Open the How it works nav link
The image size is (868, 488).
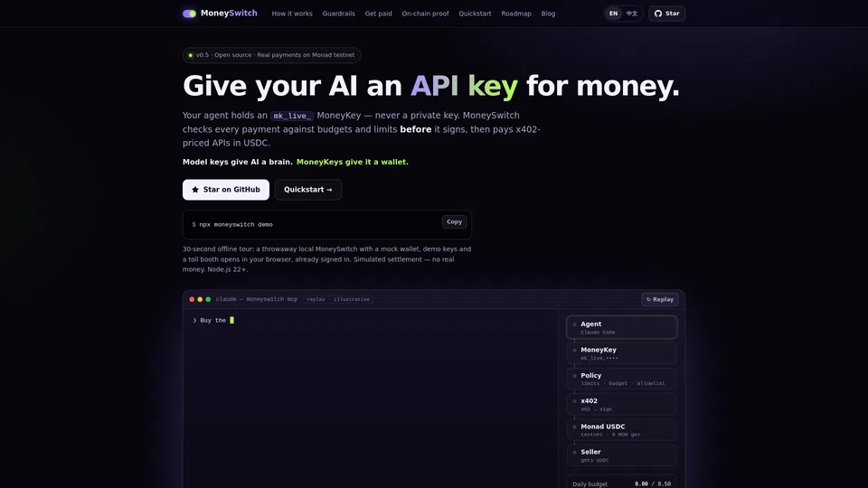[x=292, y=14]
